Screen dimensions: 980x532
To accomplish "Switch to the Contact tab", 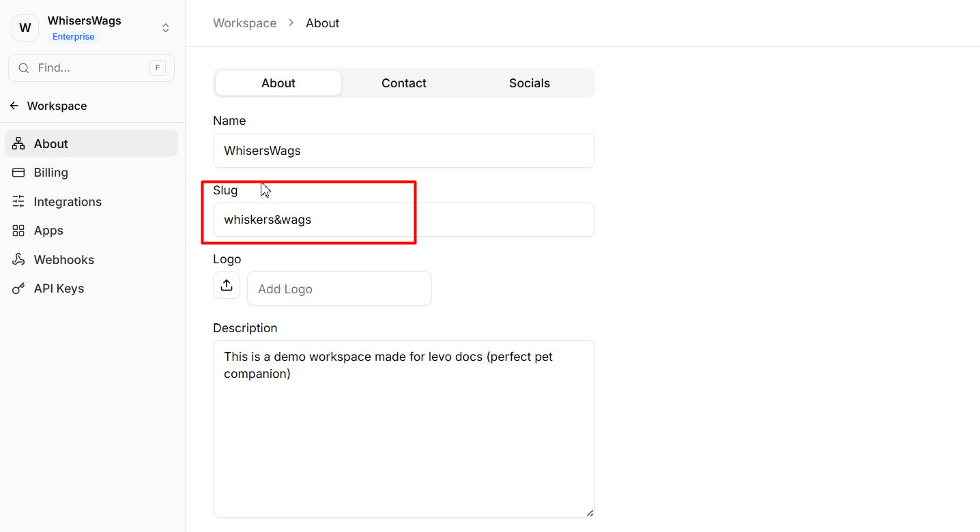I will point(403,83).
